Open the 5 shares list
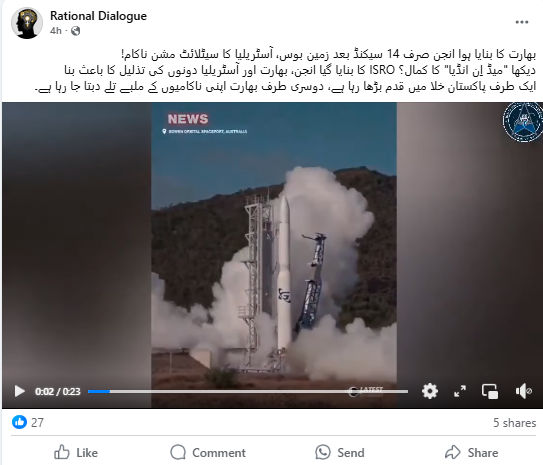The width and height of the screenshot is (543, 465). click(x=515, y=423)
